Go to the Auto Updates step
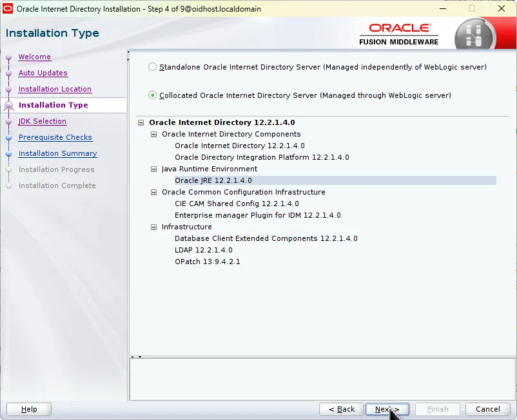 point(43,73)
